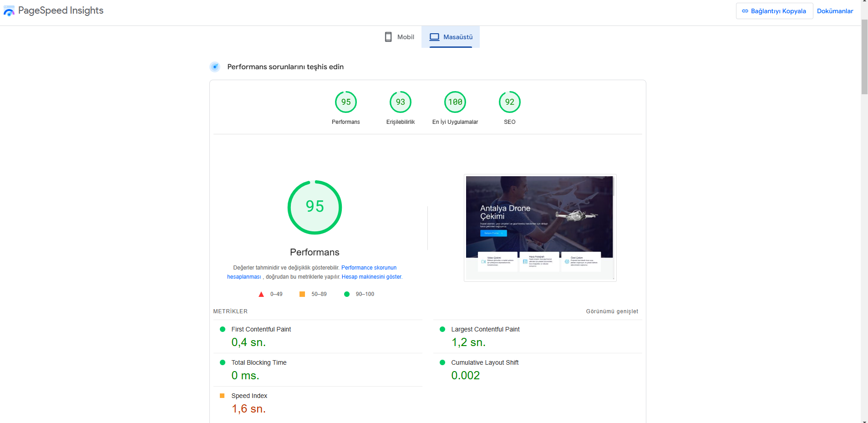Click orange square beside Speed Index
The height and width of the screenshot is (423, 868).
[x=222, y=396]
